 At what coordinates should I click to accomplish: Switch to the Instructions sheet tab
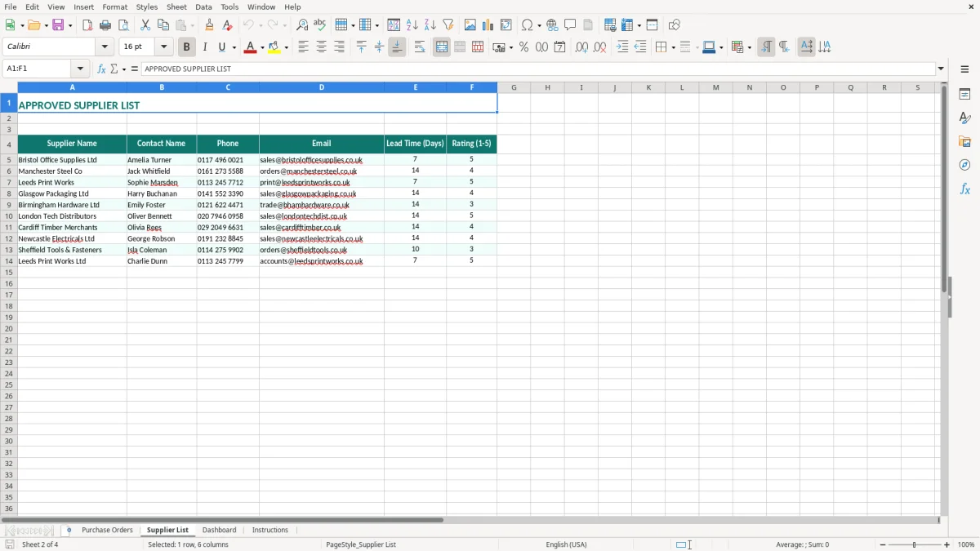270,530
